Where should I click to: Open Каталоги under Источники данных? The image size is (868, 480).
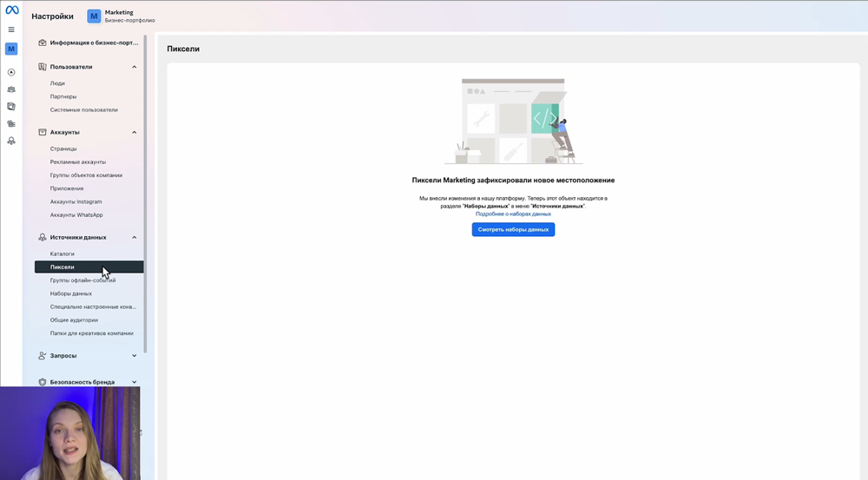click(62, 253)
